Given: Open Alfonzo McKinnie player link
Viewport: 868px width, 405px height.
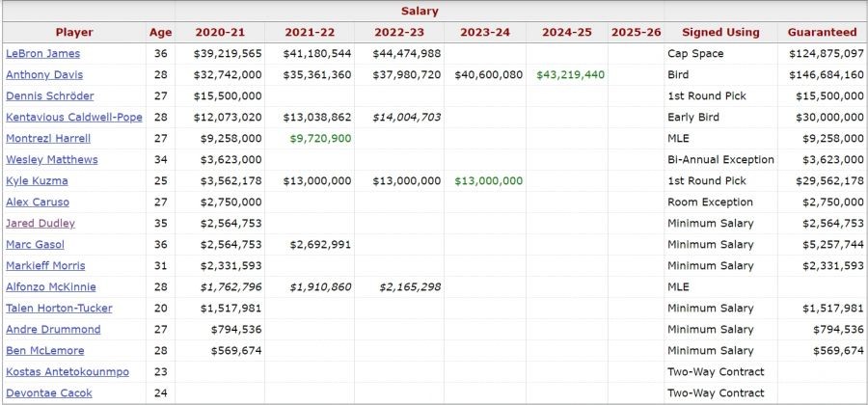Looking at the screenshot, I should 51,286.
